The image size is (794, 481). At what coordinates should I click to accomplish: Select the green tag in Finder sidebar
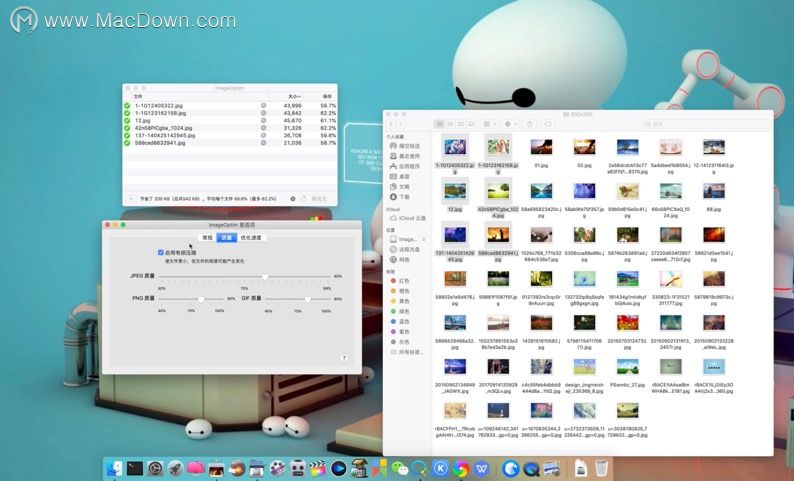[400, 311]
